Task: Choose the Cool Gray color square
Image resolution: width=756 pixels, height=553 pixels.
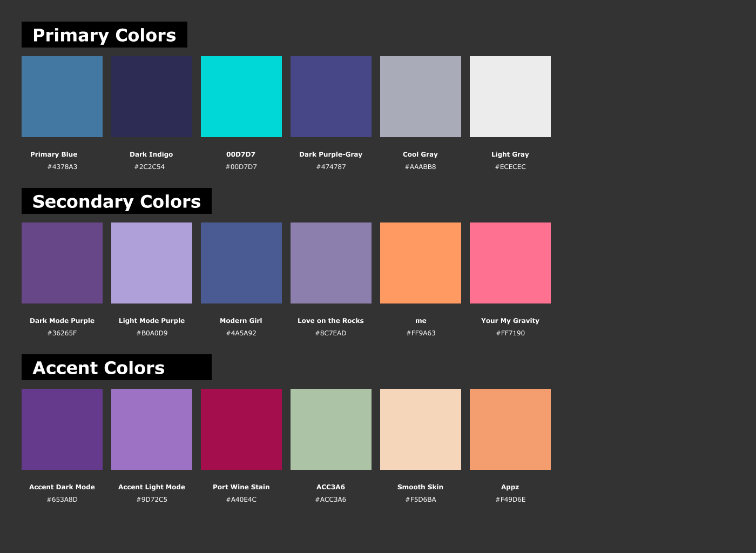Action: coord(421,97)
